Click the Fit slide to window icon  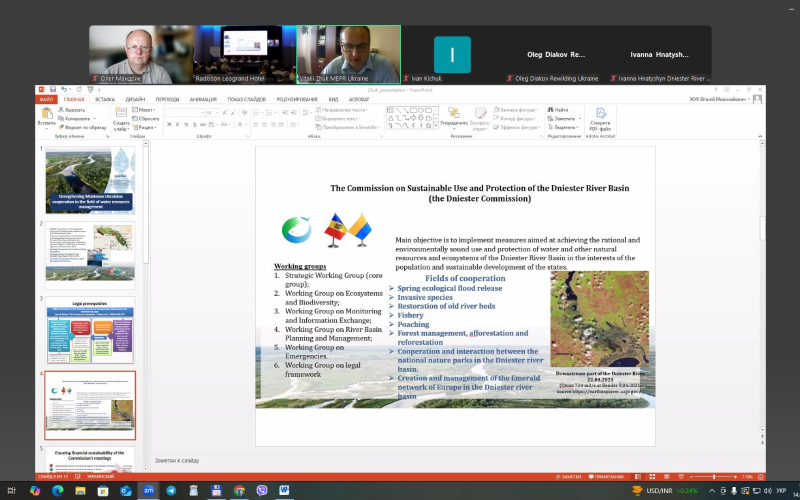[760, 477]
